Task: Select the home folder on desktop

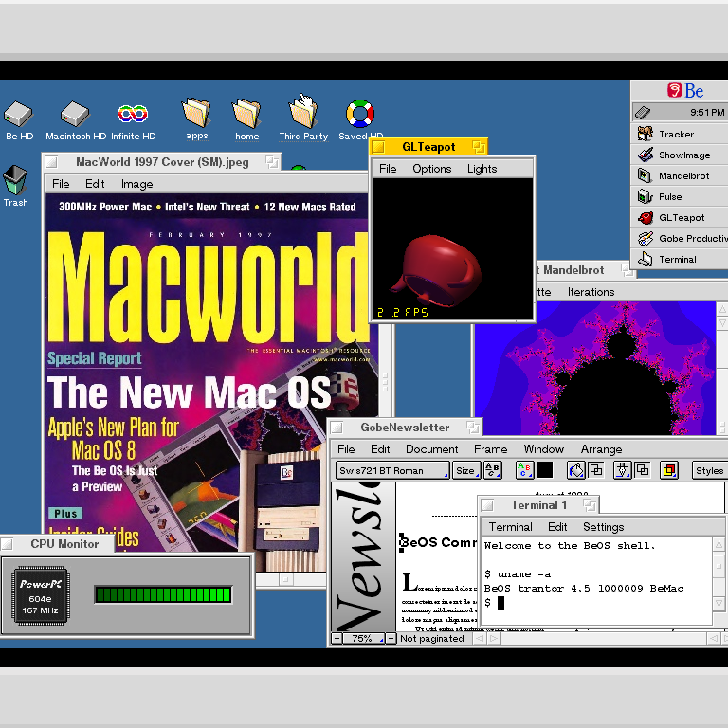Action: click(246, 114)
